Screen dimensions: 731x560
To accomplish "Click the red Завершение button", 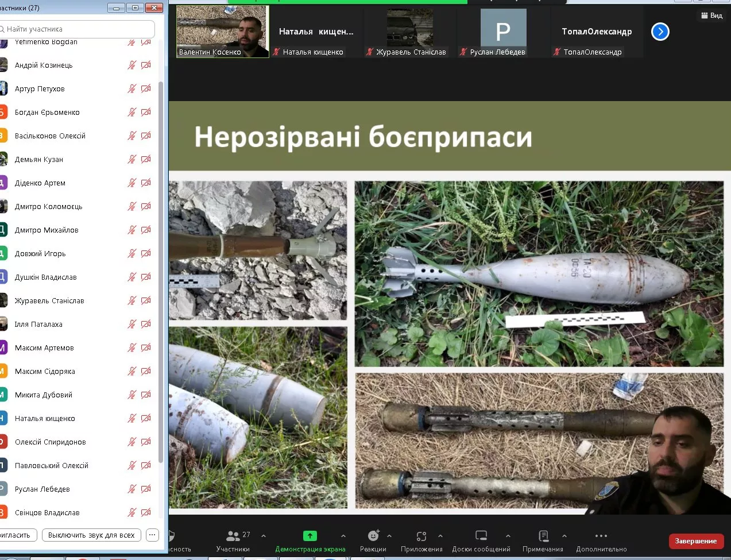I will (x=695, y=541).
